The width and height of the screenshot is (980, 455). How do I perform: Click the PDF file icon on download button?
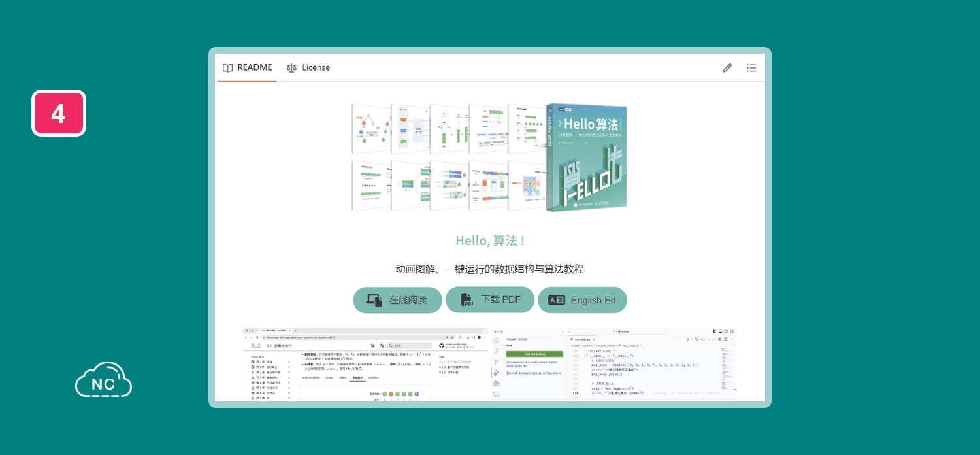466,300
